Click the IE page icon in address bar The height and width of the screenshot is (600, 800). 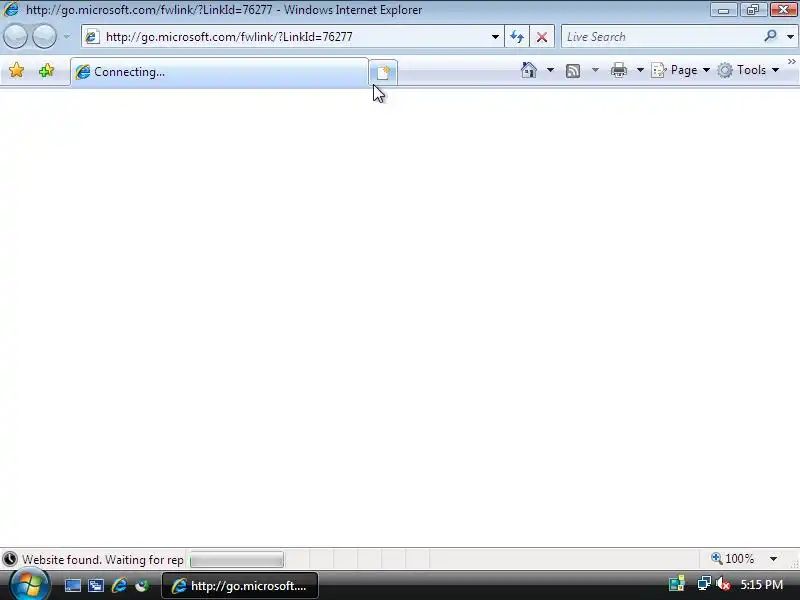click(x=92, y=37)
